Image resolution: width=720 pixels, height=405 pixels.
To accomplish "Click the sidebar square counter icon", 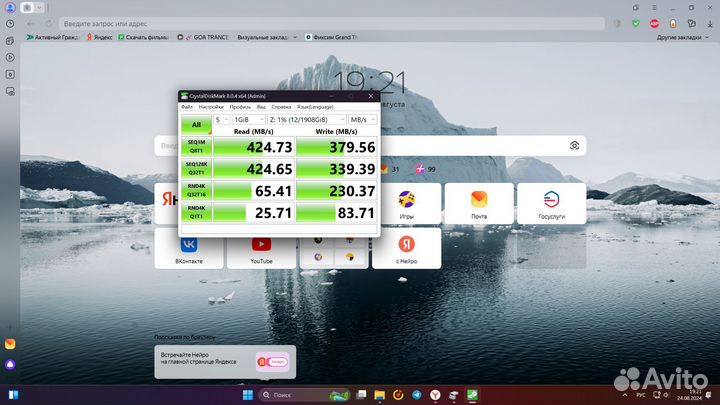I will (x=10, y=74).
